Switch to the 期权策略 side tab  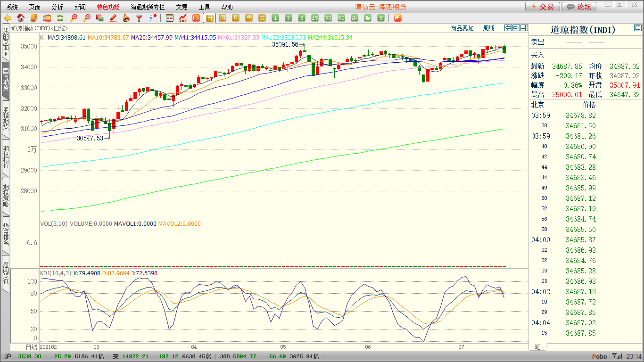tap(6, 196)
